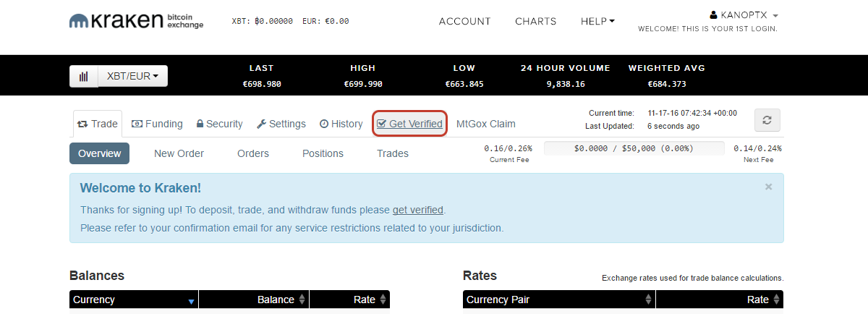
Task: Open the XBT/EUR pair dropdown
Action: point(133,76)
